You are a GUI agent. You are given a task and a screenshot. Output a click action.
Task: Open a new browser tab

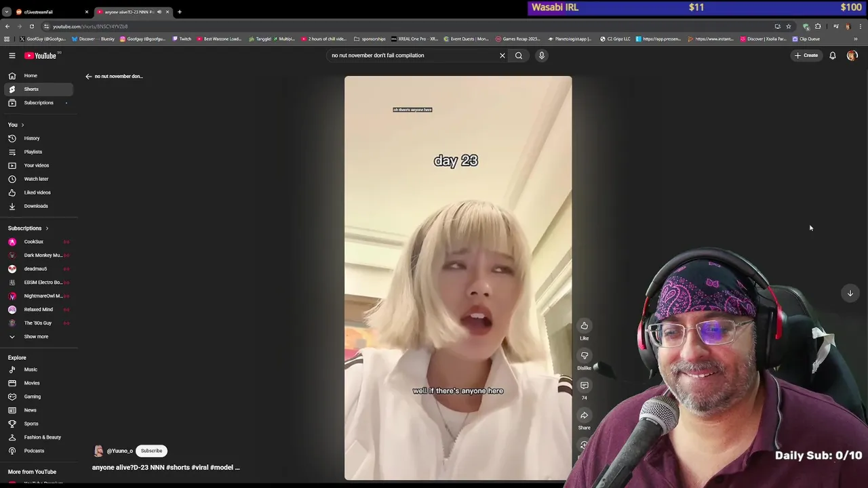[180, 12]
